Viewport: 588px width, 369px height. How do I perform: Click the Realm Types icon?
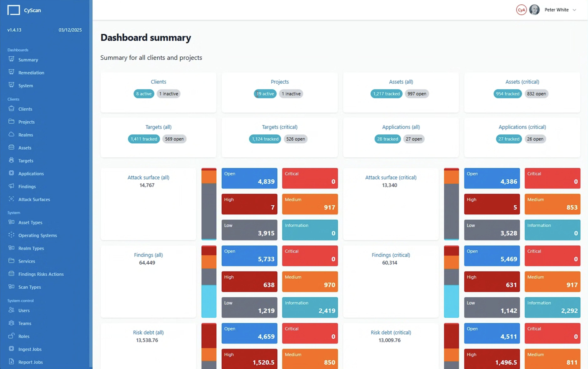[11, 248]
